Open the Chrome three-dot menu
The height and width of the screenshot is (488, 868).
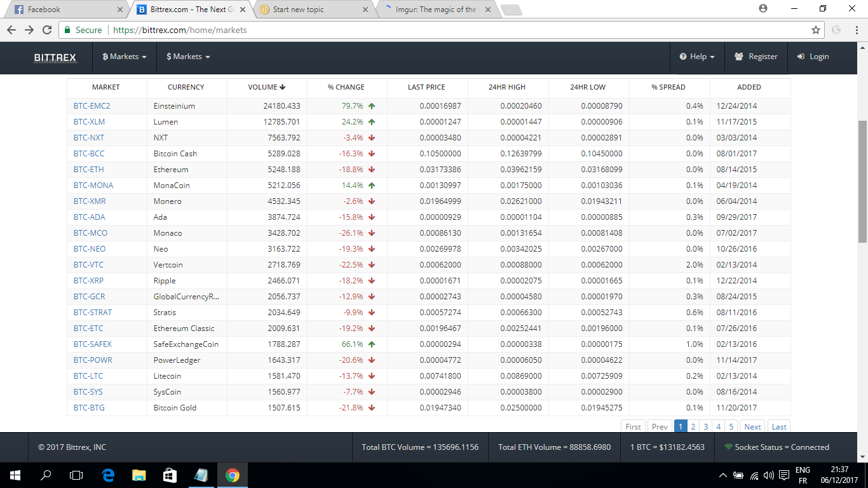click(x=856, y=30)
